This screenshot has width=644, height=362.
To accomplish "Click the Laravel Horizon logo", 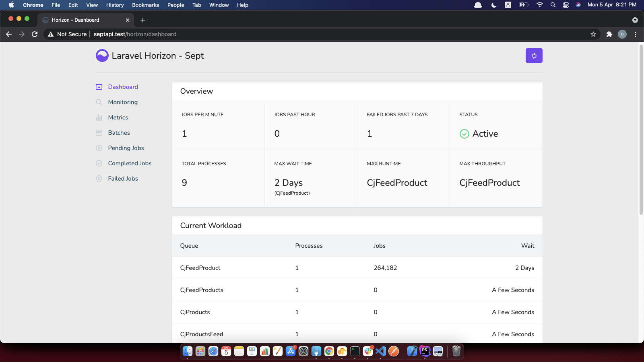I will click(102, 55).
